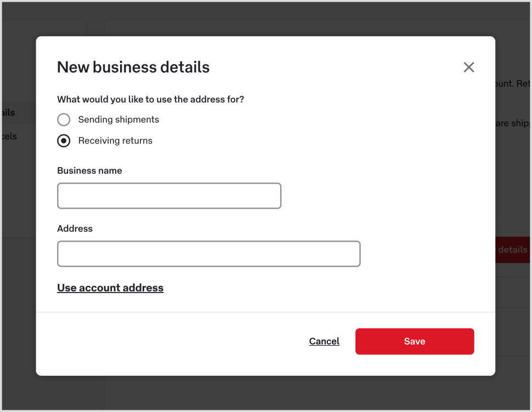Close the New business details dialog
The image size is (532, 412).
pos(468,67)
